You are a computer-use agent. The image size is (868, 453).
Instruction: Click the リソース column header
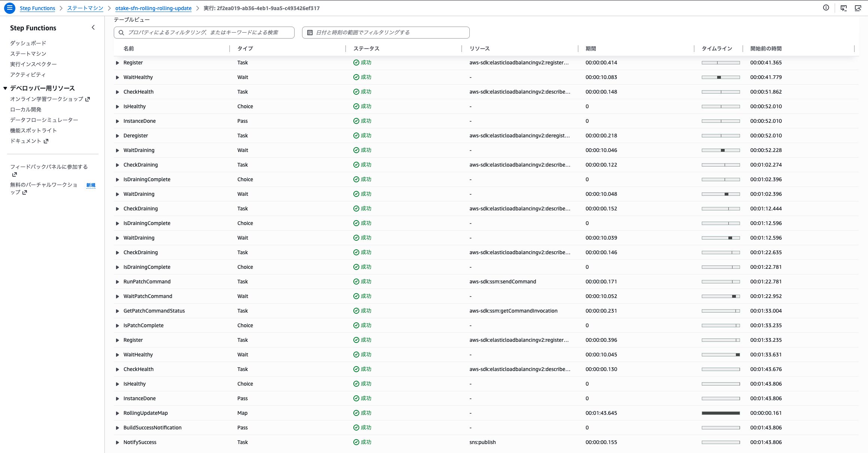[479, 49]
